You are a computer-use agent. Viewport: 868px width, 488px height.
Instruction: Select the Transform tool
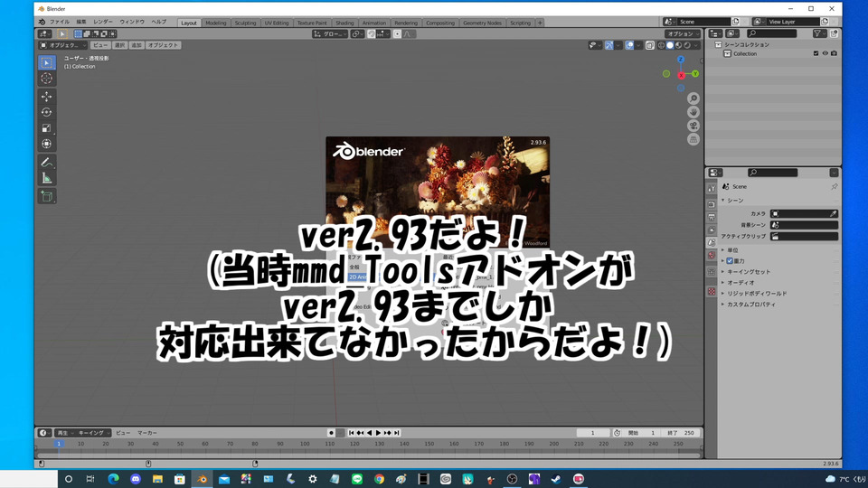46,144
